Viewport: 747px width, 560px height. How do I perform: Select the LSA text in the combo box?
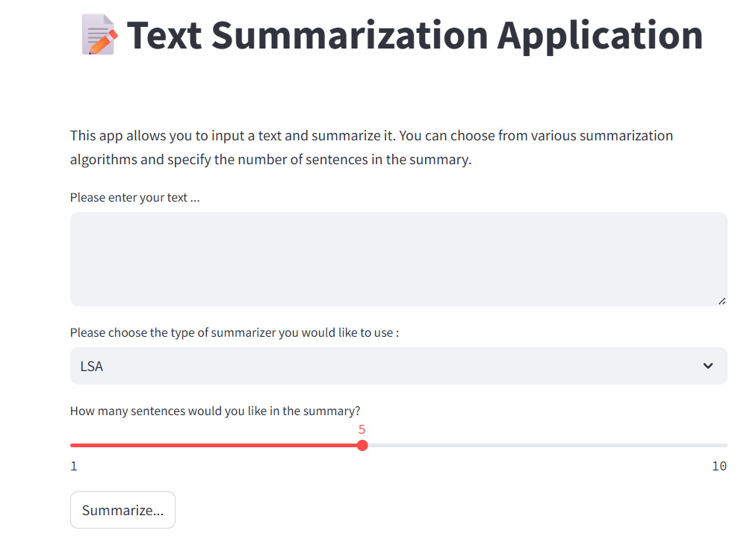(x=91, y=366)
